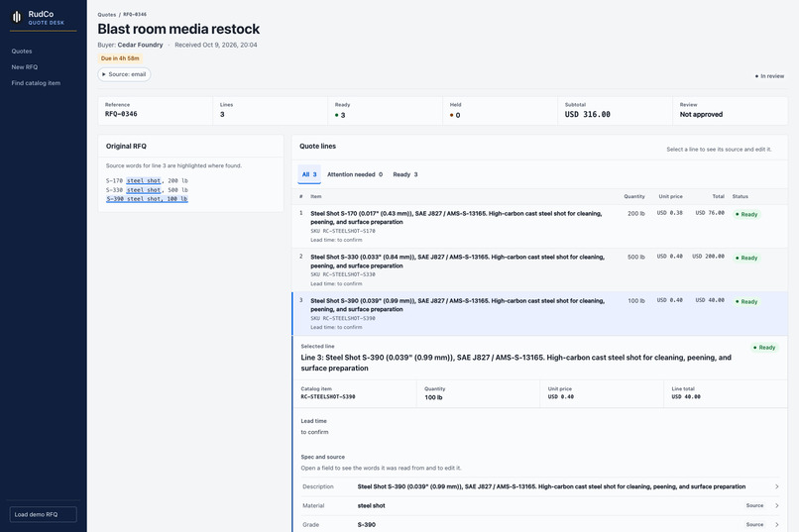Click Source link on Grade row

pyautogui.click(x=754, y=524)
